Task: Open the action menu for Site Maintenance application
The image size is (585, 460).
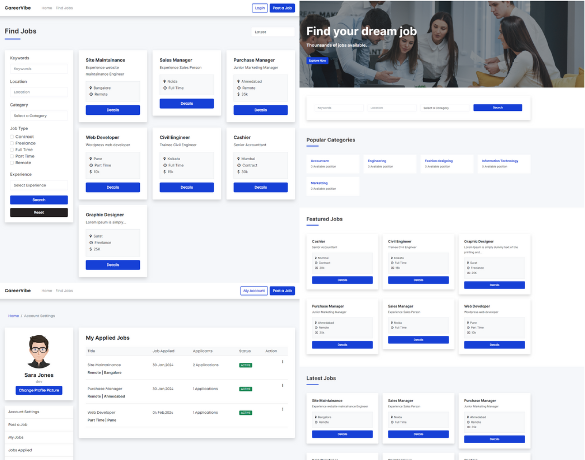Action: (x=282, y=362)
